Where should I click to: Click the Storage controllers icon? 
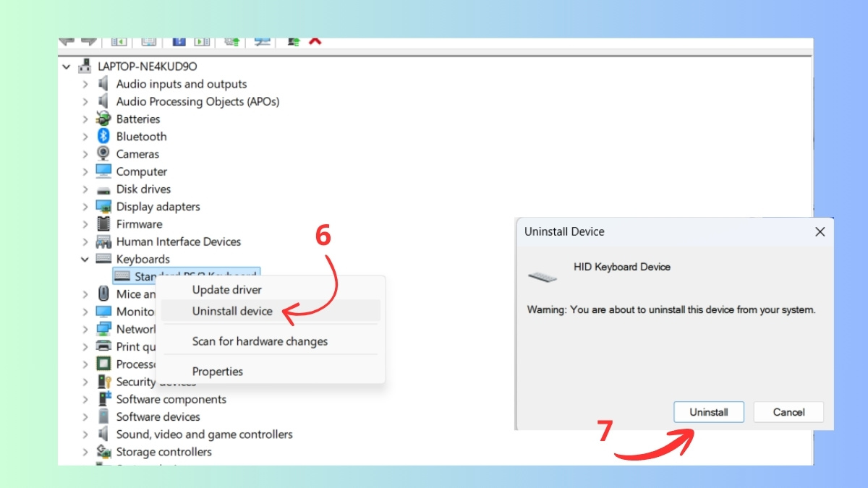click(x=103, y=452)
